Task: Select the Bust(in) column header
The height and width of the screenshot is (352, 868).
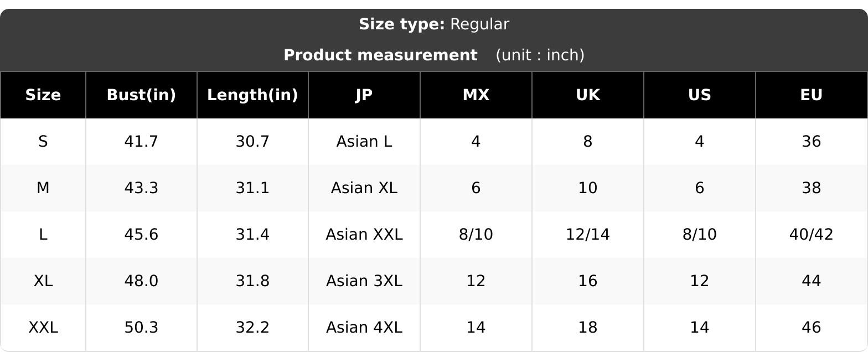Action: point(141,95)
